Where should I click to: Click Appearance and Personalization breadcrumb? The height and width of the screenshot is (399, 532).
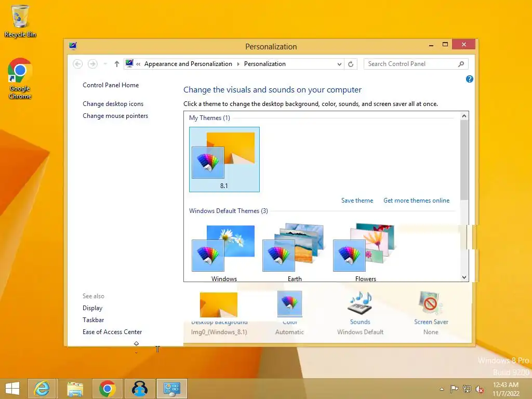(188, 64)
